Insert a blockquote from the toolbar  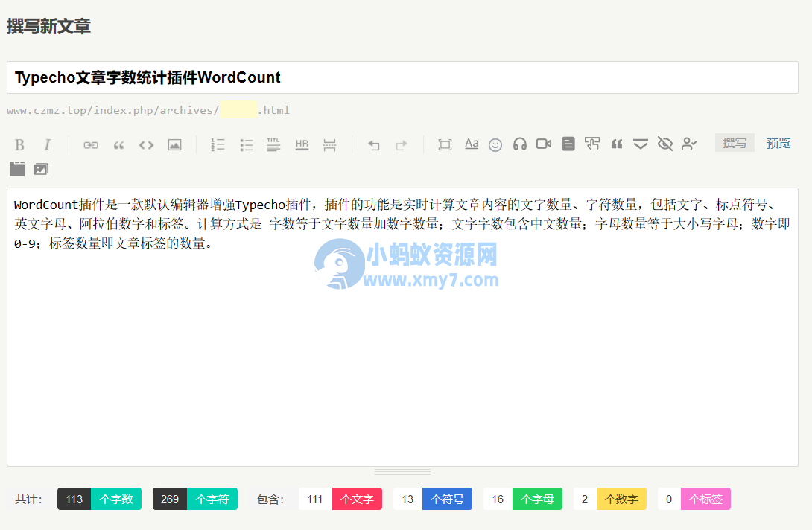pos(118,145)
